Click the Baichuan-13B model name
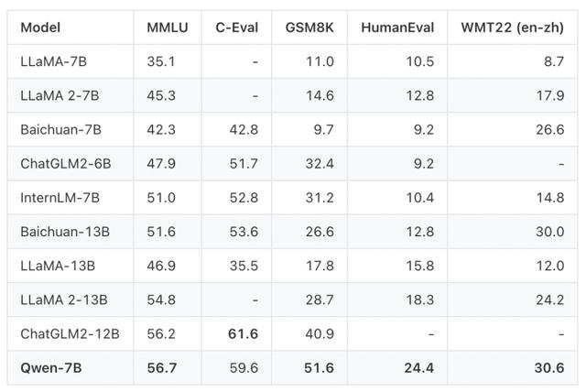586x392 pixels. pos(65,231)
